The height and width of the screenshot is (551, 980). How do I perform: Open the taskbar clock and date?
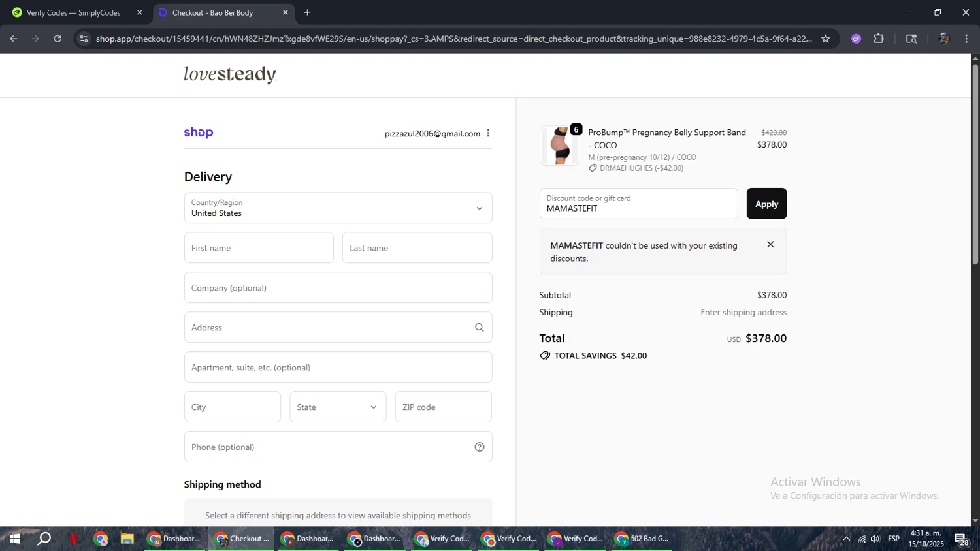click(926, 539)
